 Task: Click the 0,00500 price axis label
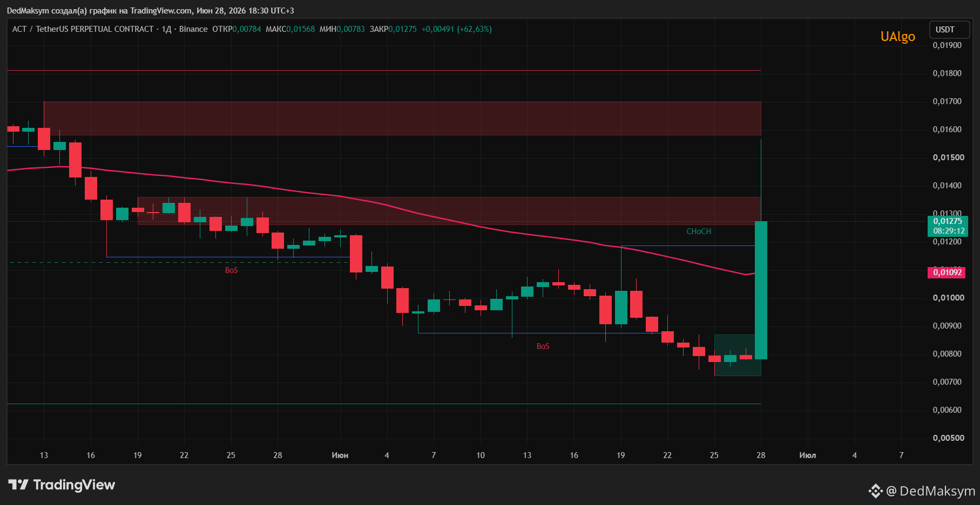coord(948,438)
